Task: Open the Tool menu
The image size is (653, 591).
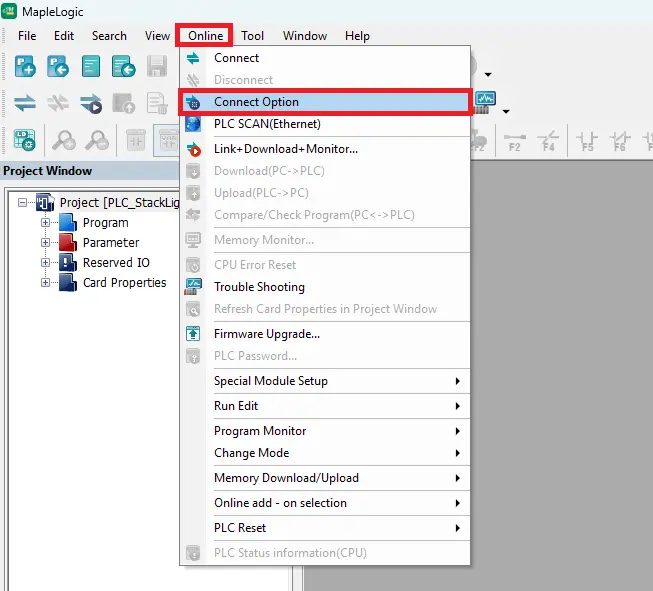Action: tap(252, 36)
